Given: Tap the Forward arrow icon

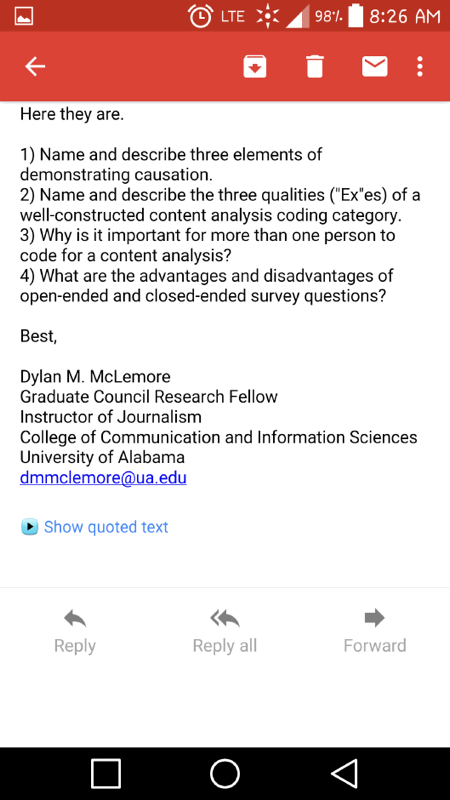Looking at the screenshot, I should click(x=374, y=618).
